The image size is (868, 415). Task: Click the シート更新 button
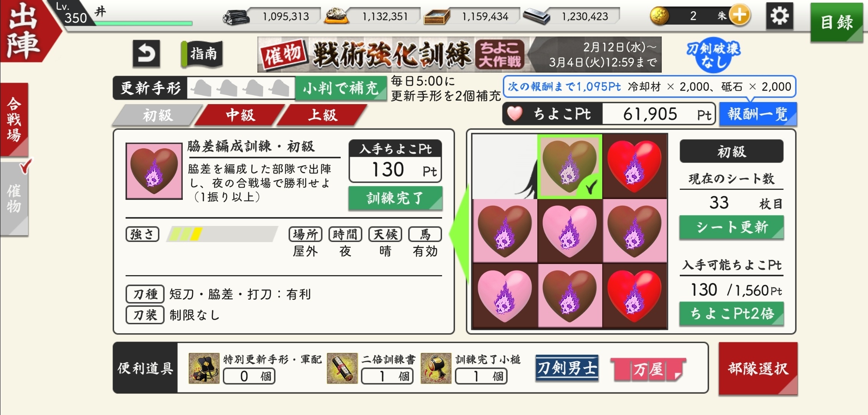732,227
